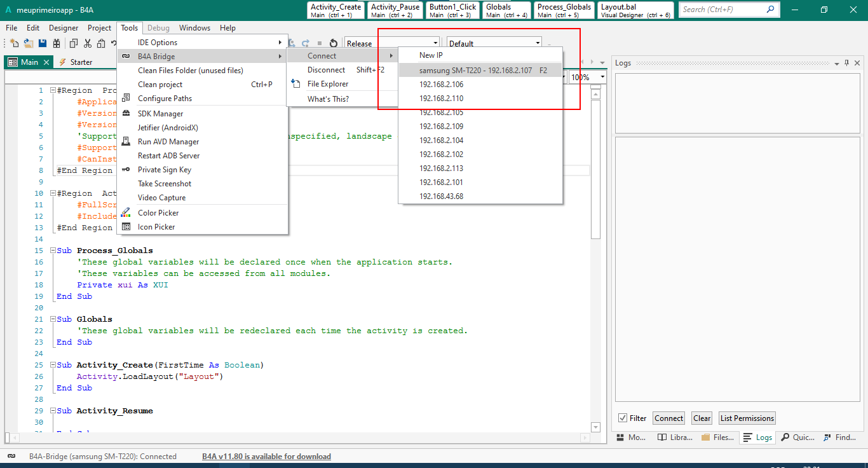This screenshot has width=868, height=468.
Task: Switch to the Files Manager bottom tab
Action: click(717, 437)
